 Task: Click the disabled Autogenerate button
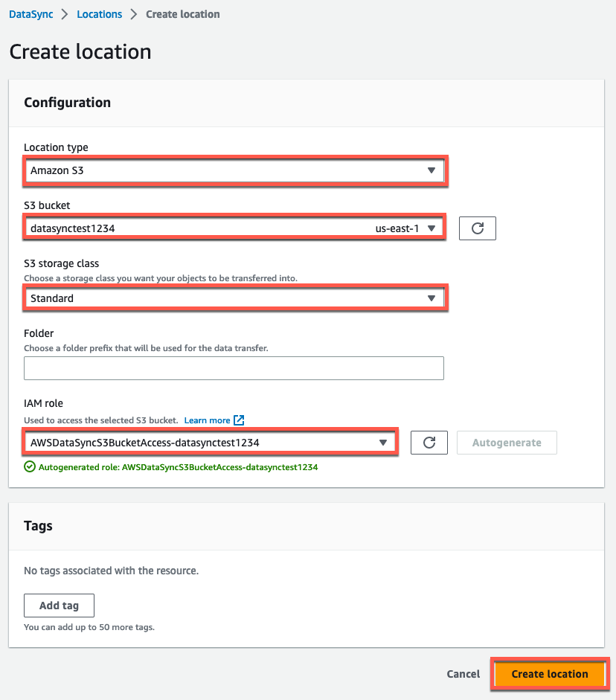tap(507, 443)
